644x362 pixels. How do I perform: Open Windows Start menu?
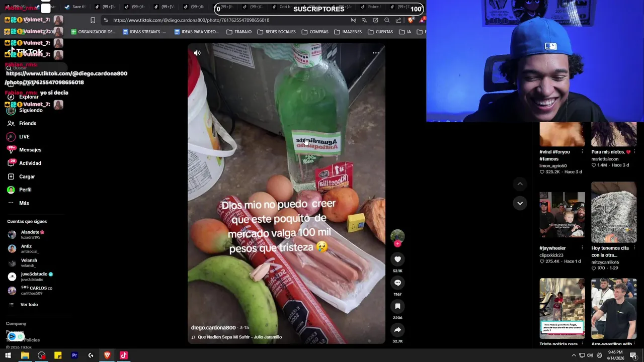click(x=8, y=355)
